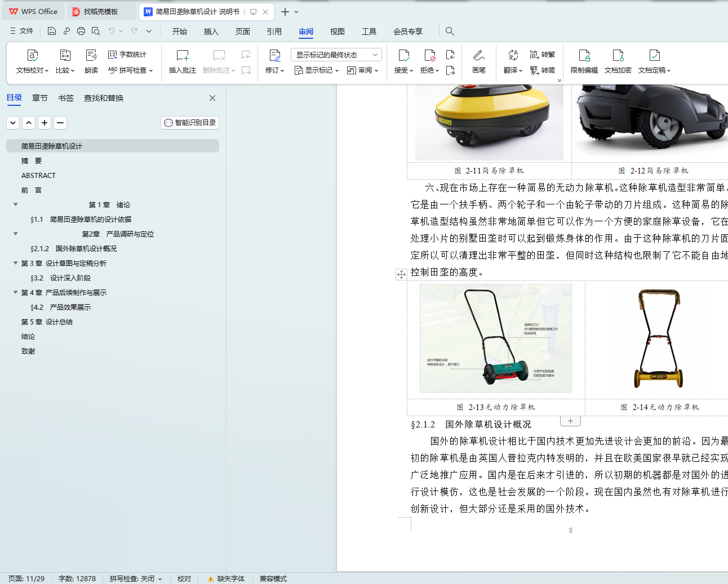Screen dimensions: 728x584
Task: Open Print Preview from quick access toolbar
Action: pyautogui.click(x=96, y=31)
